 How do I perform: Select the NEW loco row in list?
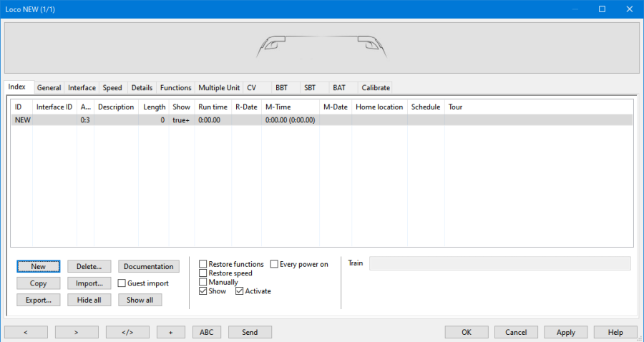(215, 120)
